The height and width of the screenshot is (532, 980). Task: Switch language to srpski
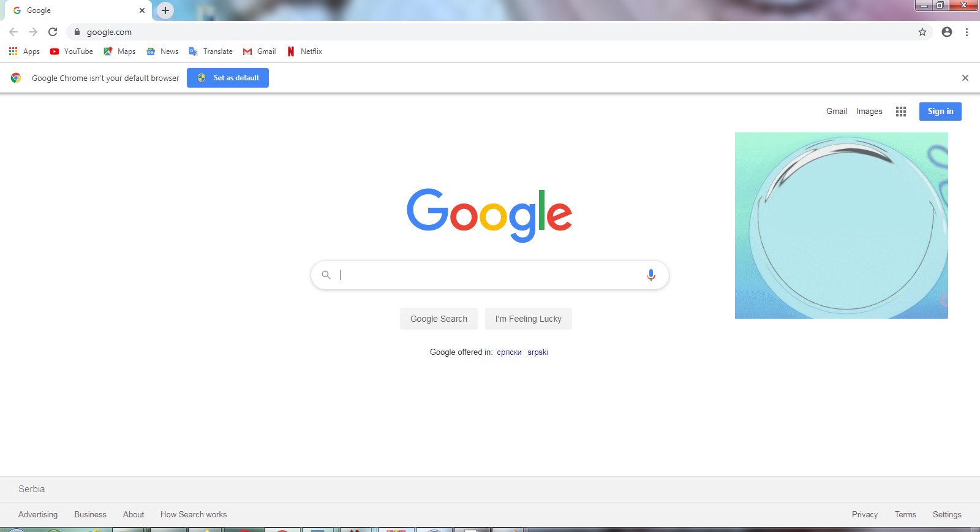[x=538, y=352]
